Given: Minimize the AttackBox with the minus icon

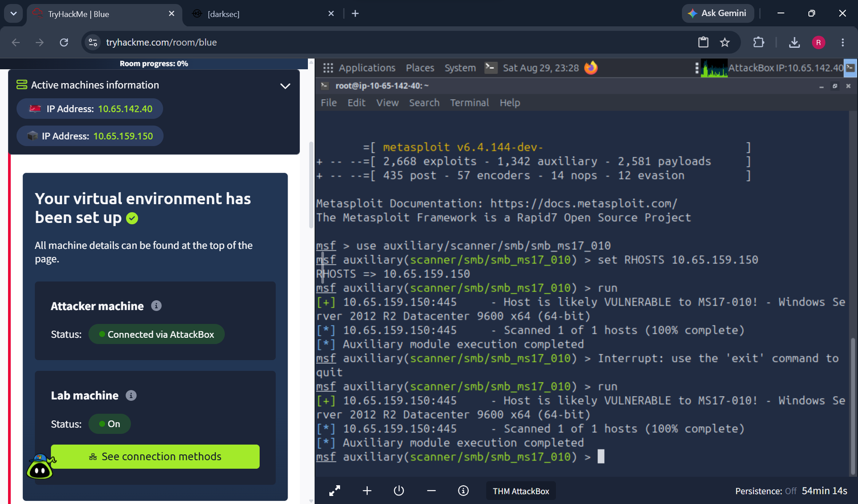Looking at the screenshot, I should click(x=431, y=491).
